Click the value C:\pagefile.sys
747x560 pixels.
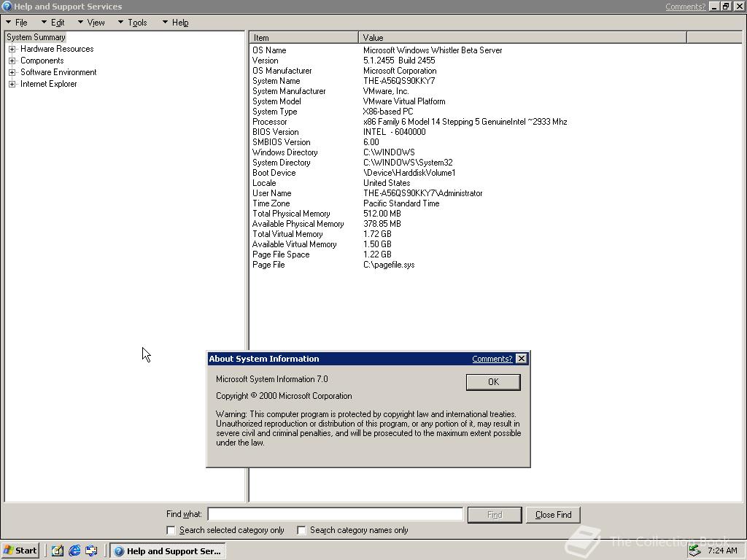point(389,265)
